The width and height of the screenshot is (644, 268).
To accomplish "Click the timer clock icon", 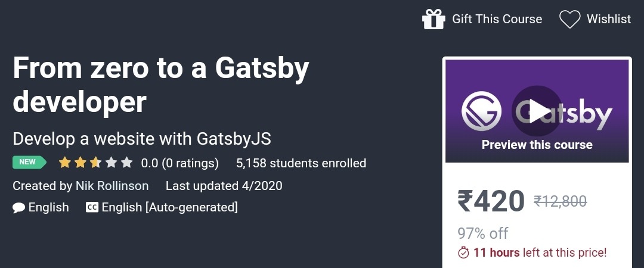I will pos(463,253).
